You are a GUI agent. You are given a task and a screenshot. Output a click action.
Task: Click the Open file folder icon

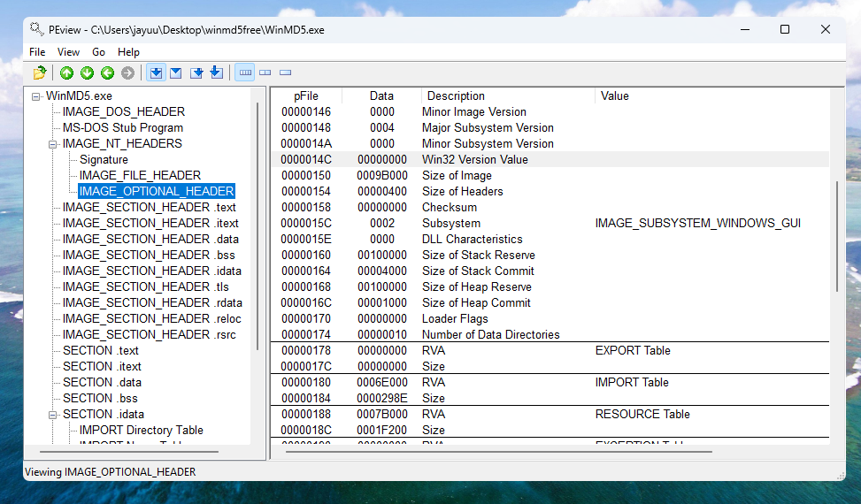[40, 73]
